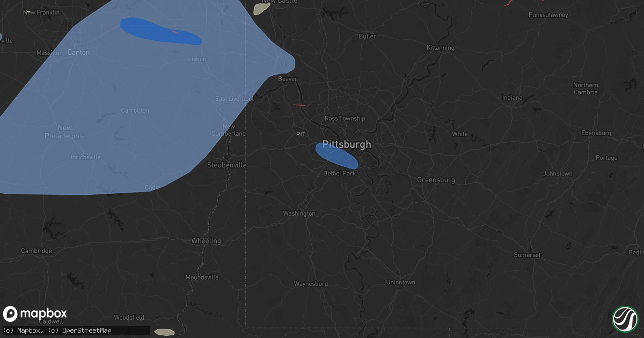Click the Punxsutawney label
Screen dimensions: 644x338
tap(548, 15)
